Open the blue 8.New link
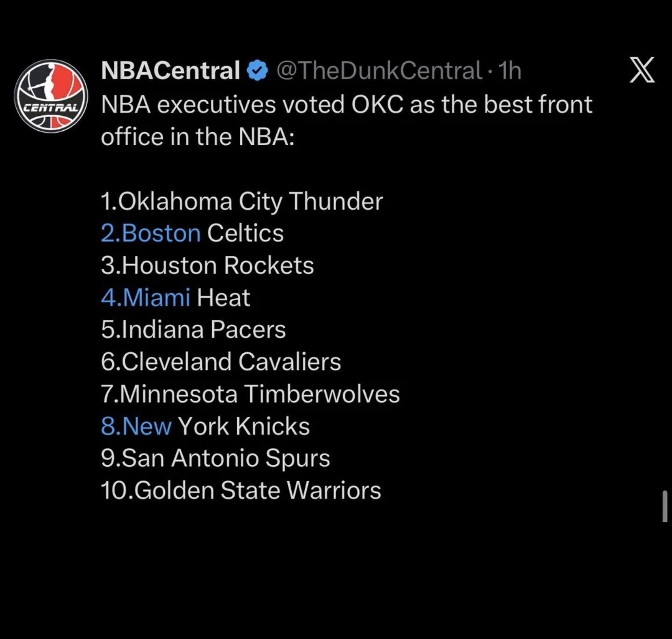The width and height of the screenshot is (672, 639). (136, 427)
